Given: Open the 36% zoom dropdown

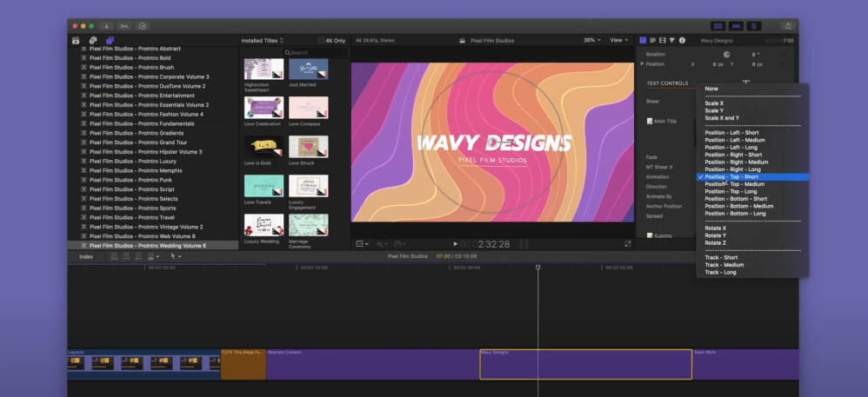Looking at the screenshot, I should [591, 40].
